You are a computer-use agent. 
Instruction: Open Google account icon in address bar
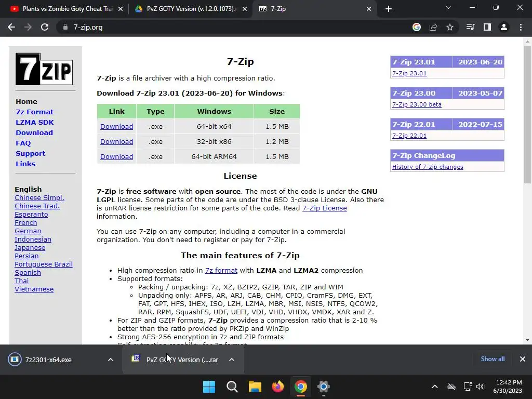point(417,27)
